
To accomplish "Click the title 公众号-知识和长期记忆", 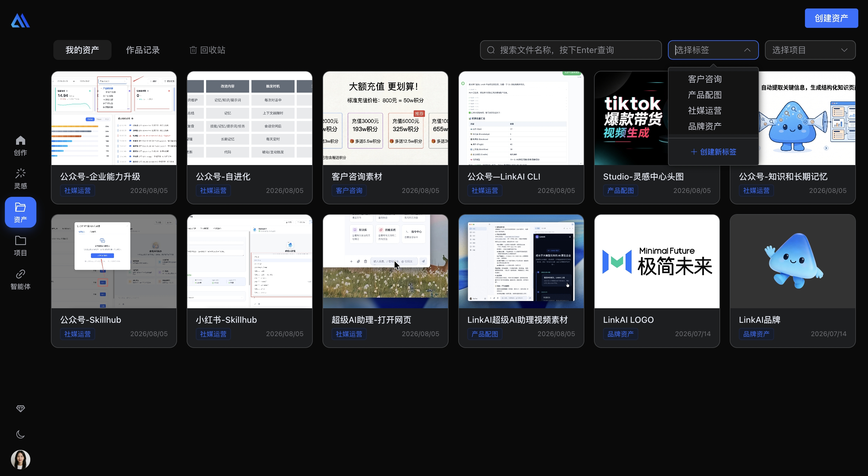I will click(783, 177).
